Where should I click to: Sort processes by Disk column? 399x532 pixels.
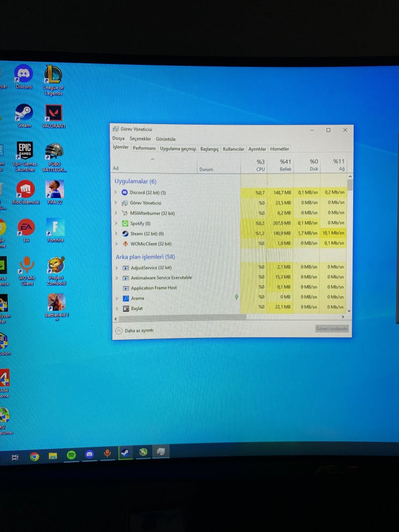click(x=307, y=165)
